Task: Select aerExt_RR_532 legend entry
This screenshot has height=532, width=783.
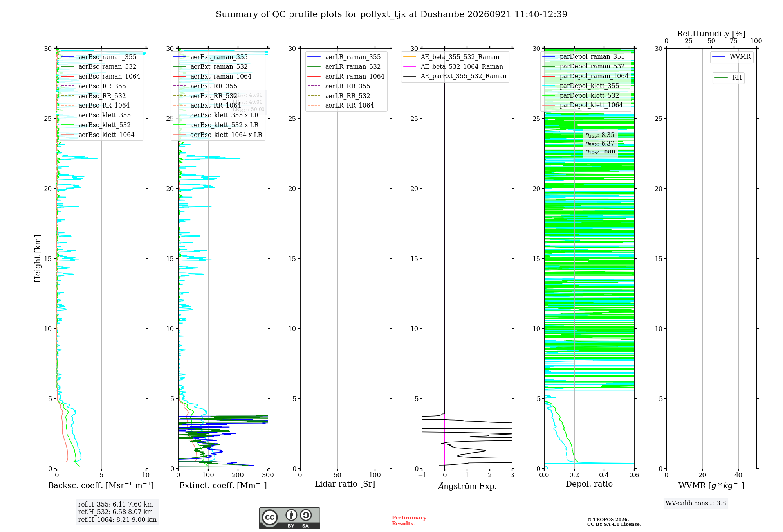Action: [x=205, y=96]
